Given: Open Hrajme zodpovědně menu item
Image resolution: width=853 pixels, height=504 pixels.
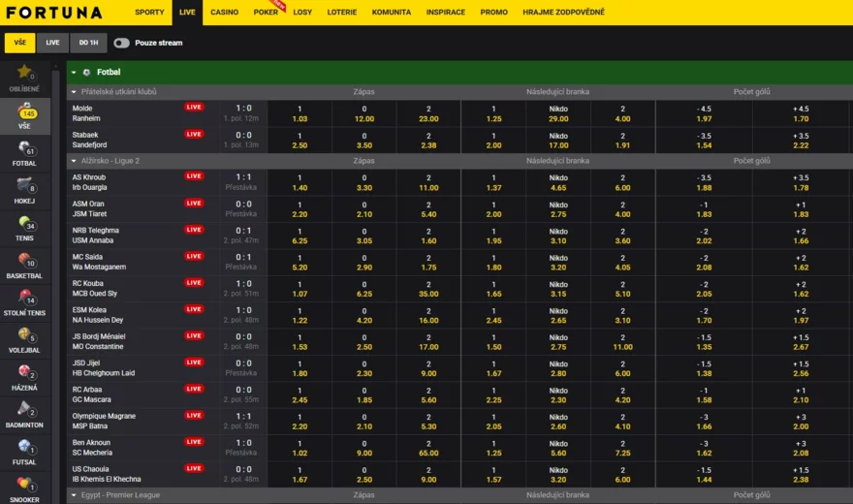Looking at the screenshot, I should tap(563, 12).
